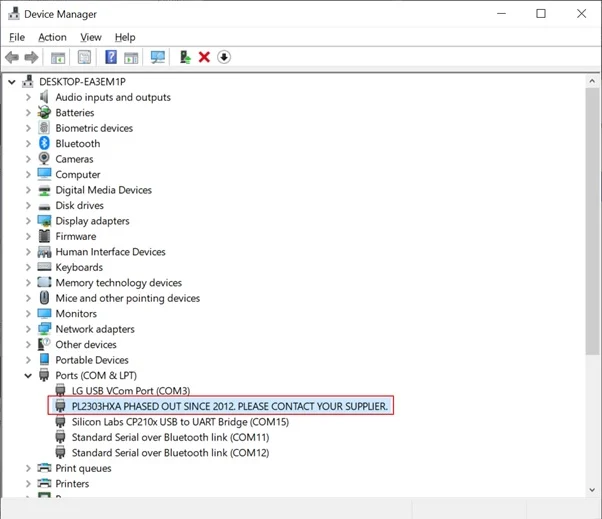Image resolution: width=602 pixels, height=519 pixels.
Task: Collapse the Ports (COM & LPT) node
Action: pyautogui.click(x=29, y=375)
